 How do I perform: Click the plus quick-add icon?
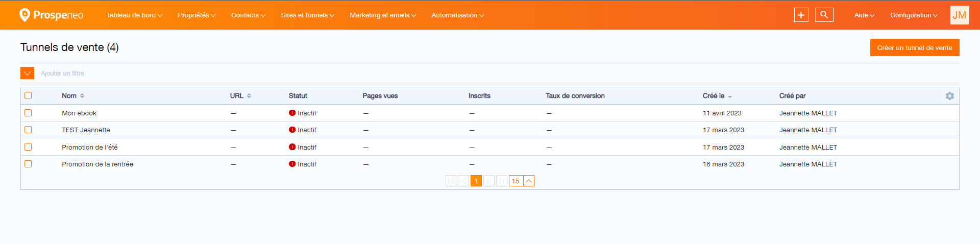pyautogui.click(x=801, y=15)
